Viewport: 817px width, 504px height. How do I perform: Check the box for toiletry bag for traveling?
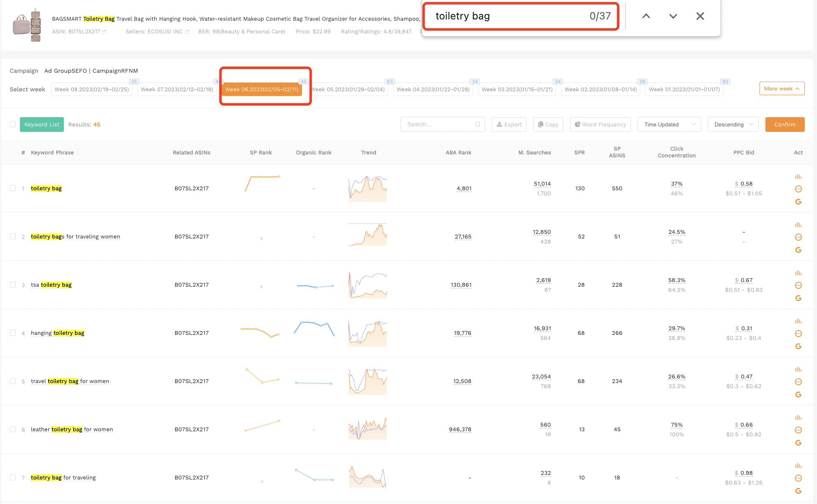(x=13, y=477)
